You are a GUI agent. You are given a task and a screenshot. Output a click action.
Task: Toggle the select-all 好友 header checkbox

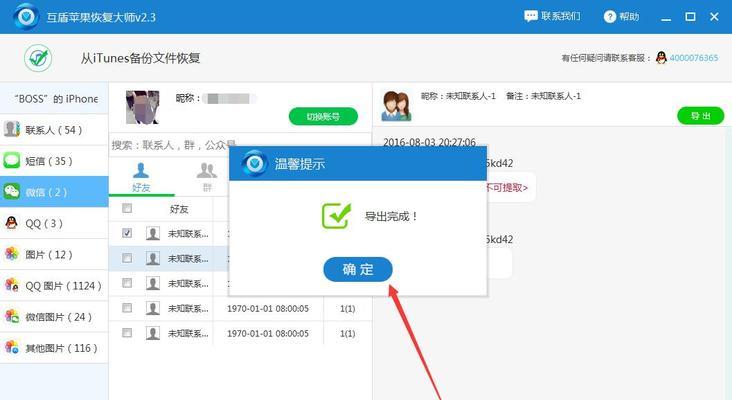click(127, 208)
